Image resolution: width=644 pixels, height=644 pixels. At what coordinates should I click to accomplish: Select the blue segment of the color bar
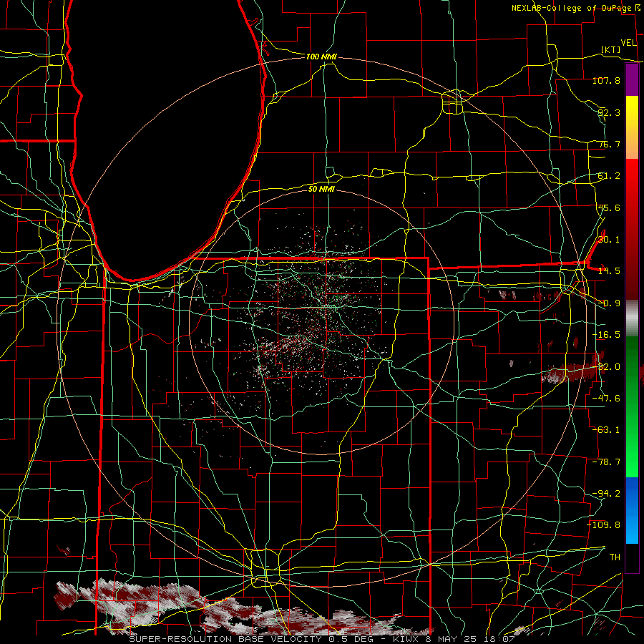tap(632, 510)
